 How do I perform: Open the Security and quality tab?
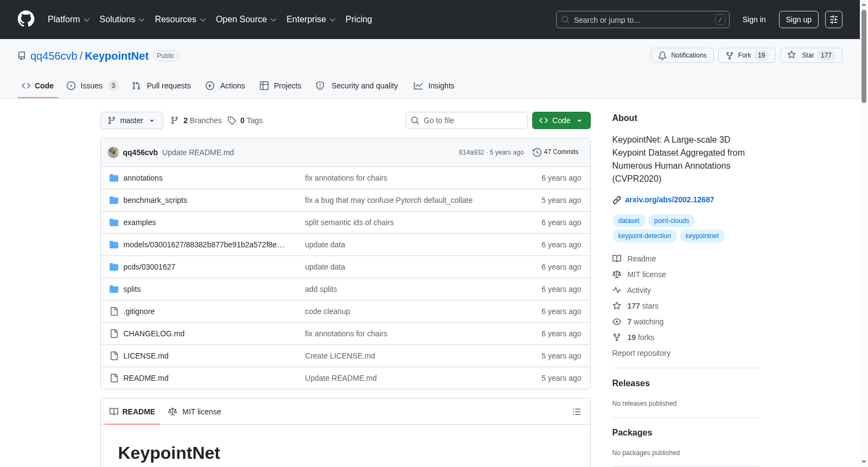pos(357,86)
